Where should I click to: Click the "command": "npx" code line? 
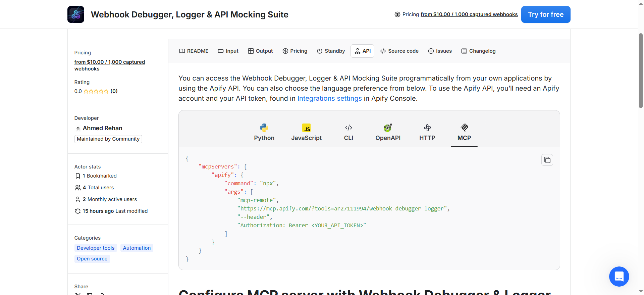click(252, 183)
